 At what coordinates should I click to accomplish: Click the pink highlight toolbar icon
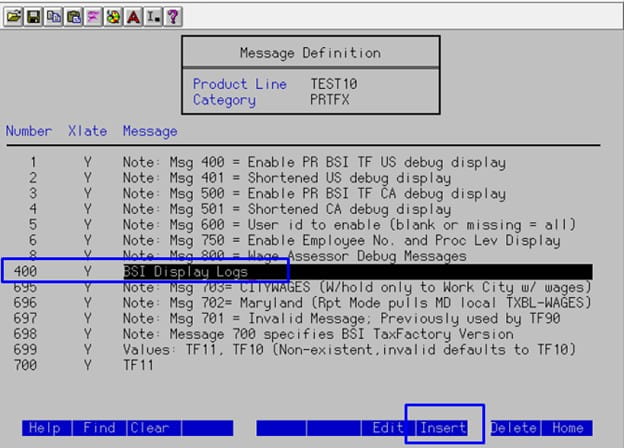coord(94,17)
